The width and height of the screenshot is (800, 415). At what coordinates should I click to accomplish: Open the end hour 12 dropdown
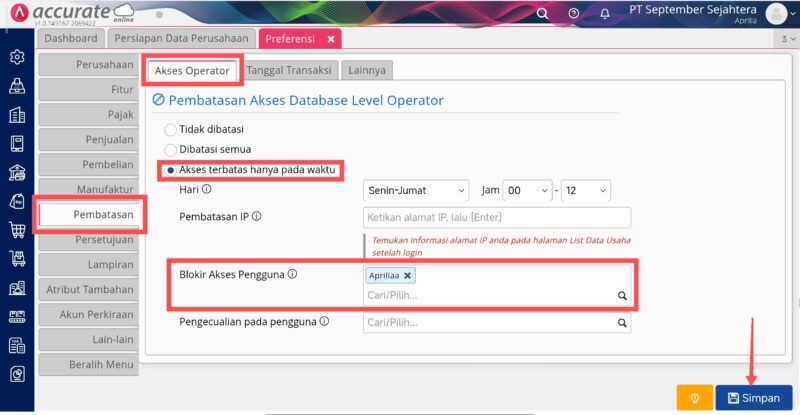(x=586, y=190)
